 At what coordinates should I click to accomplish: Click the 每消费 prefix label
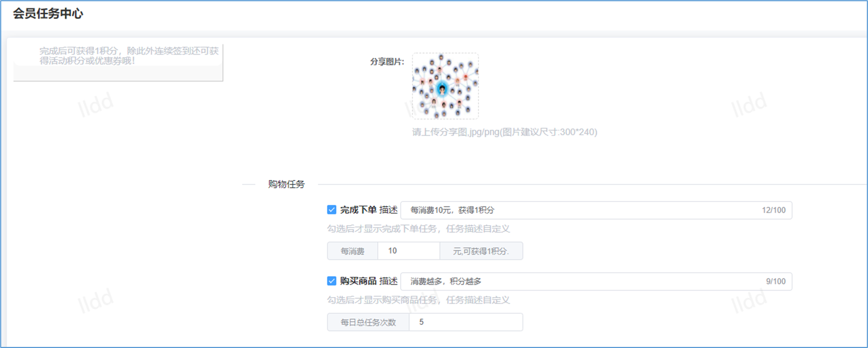pos(353,251)
